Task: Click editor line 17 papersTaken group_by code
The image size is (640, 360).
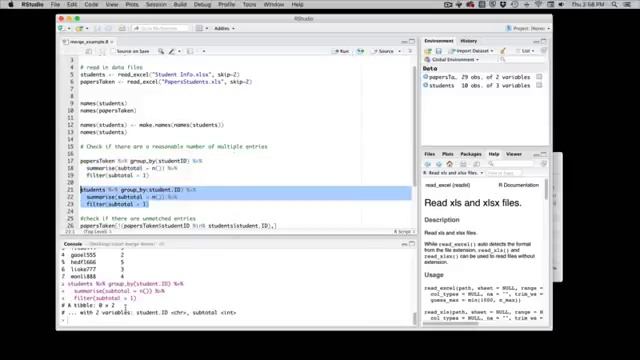Action: (141, 161)
